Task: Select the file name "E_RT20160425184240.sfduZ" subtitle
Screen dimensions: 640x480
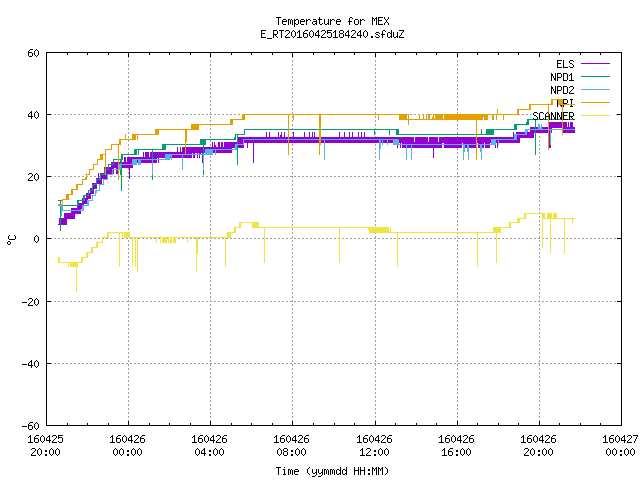Action: (332, 34)
